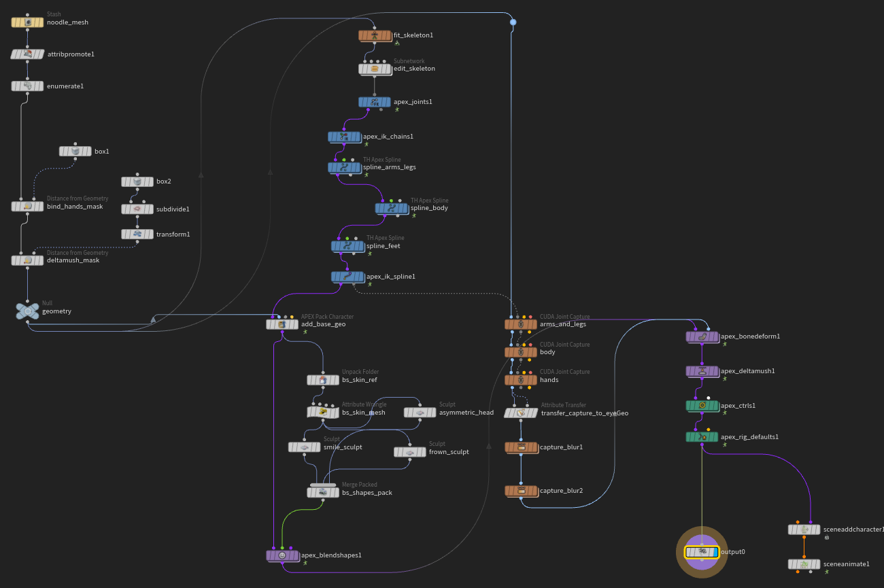The image size is (884, 588).
Task: Click the "frown_sculpt" node label
Action: pyautogui.click(x=449, y=452)
